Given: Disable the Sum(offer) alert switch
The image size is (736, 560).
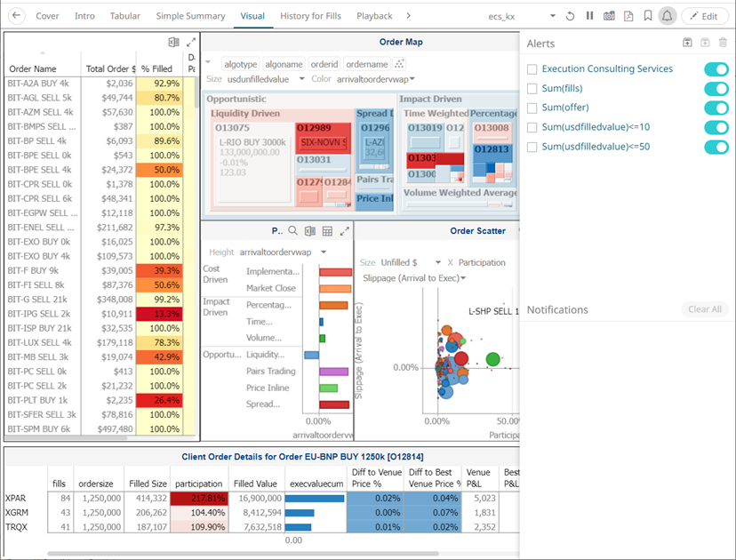Looking at the screenshot, I should click(716, 108).
